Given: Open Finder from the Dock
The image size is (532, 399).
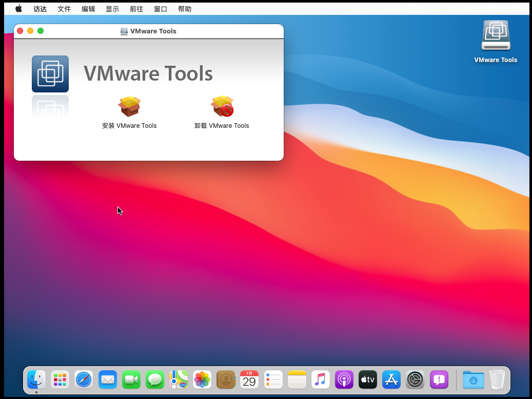Looking at the screenshot, I should [x=36, y=379].
